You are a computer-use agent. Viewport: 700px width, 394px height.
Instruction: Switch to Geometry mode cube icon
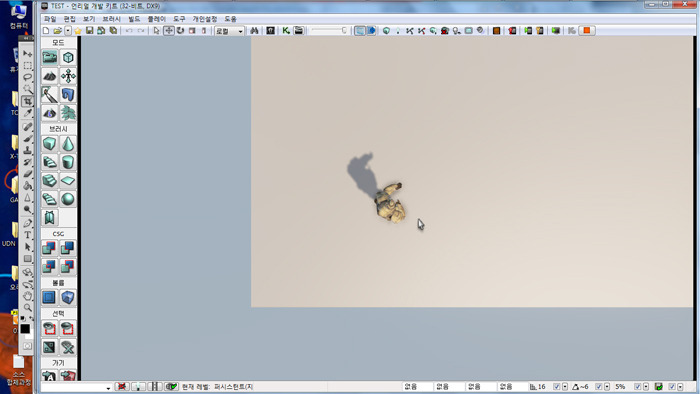point(68,58)
